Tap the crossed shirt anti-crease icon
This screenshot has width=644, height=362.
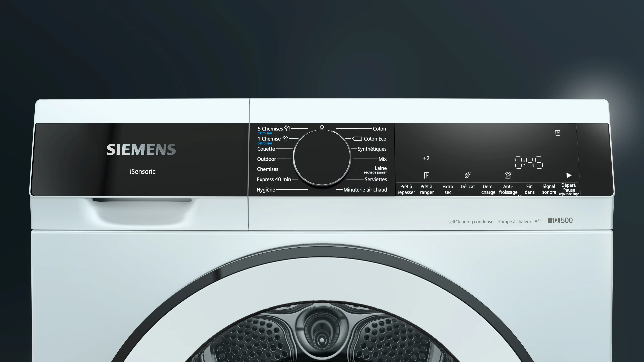coord(508,175)
